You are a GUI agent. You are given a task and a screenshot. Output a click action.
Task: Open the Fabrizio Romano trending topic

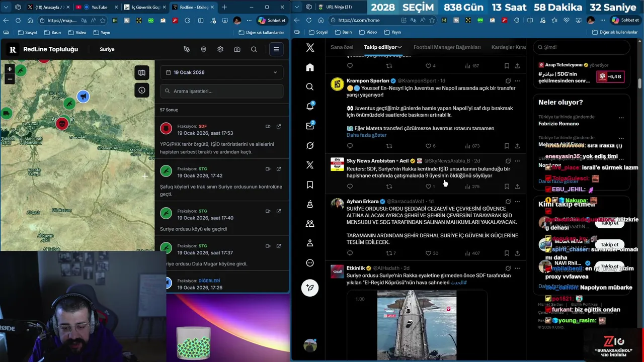coord(558,124)
